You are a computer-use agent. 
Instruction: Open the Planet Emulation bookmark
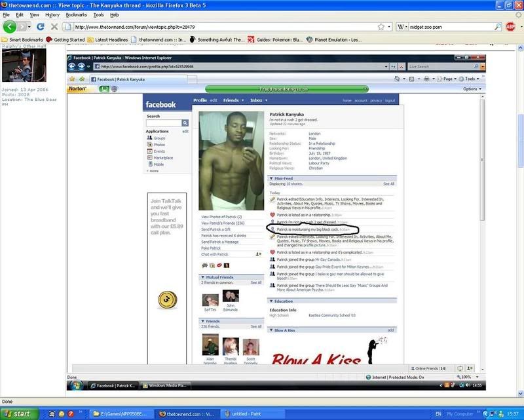tap(334, 40)
